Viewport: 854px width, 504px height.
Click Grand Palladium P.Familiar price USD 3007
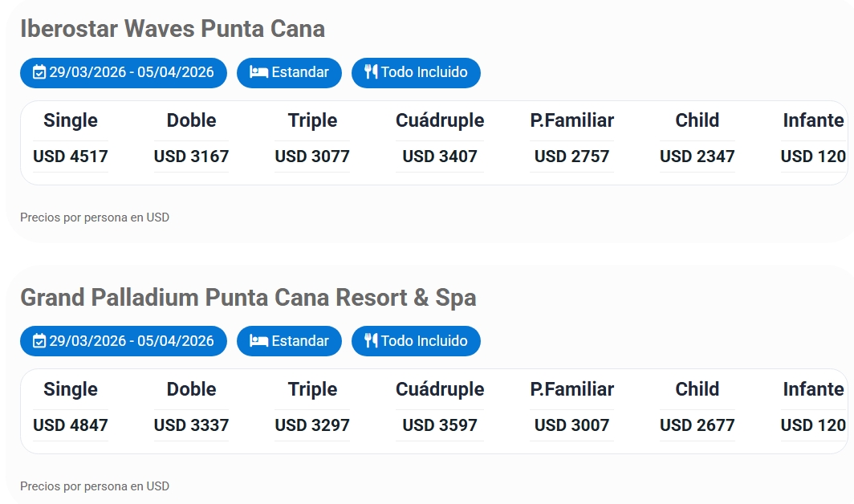[x=571, y=425]
